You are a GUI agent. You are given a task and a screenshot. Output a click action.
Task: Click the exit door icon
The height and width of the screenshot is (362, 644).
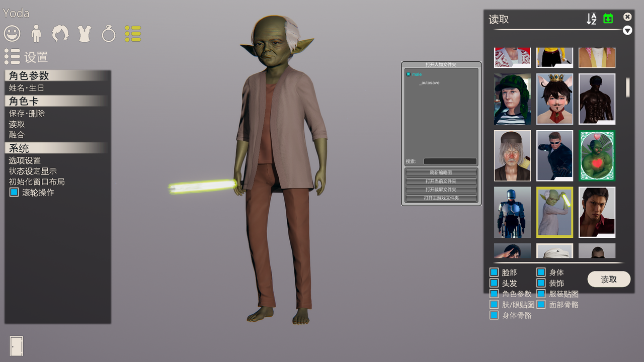[x=17, y=346]
